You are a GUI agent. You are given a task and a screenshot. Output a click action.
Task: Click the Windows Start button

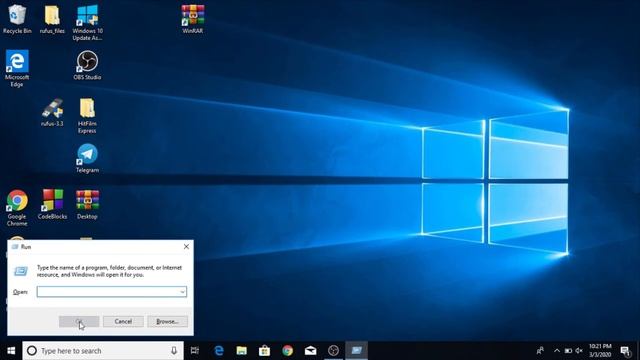click(x=11, y=351)
